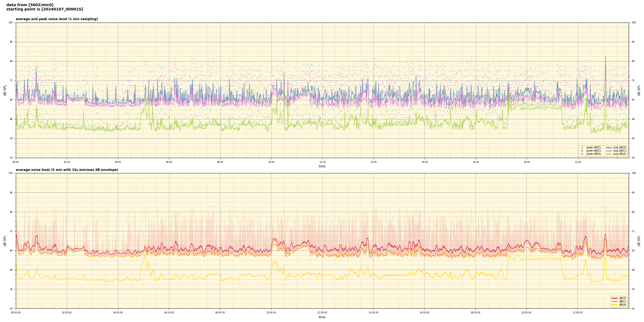Click the orange dB(C) swatch in bottom legend
The height and width of the screenshot is (322, 644).
click(x=614, y=301)
